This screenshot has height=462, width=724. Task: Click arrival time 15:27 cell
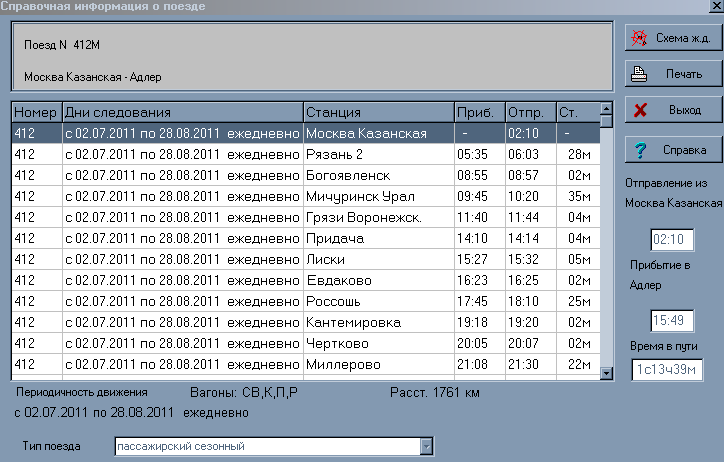480,259
